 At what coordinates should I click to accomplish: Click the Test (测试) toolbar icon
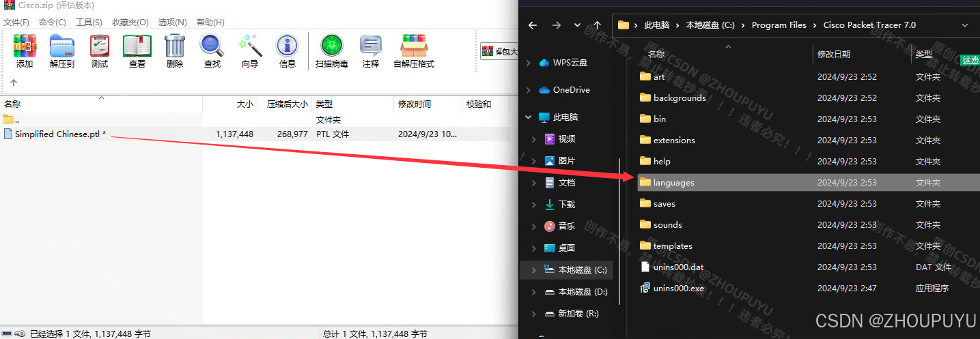[x=100, y=51]
